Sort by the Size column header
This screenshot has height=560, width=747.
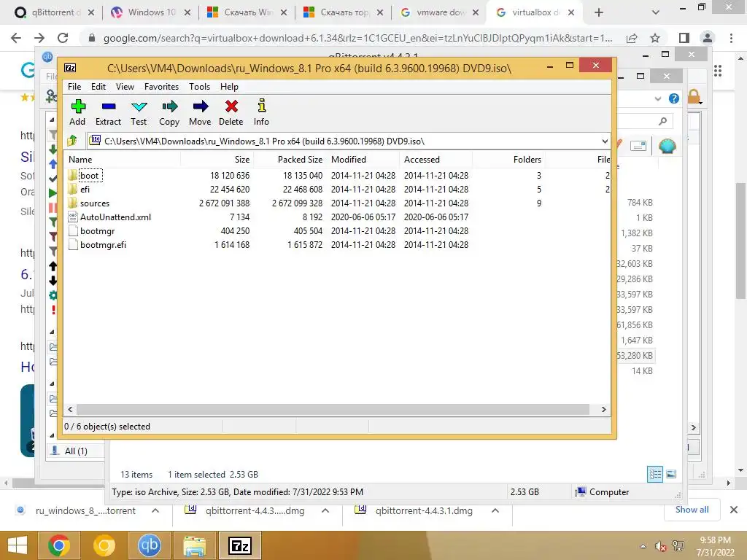(217, 160)
